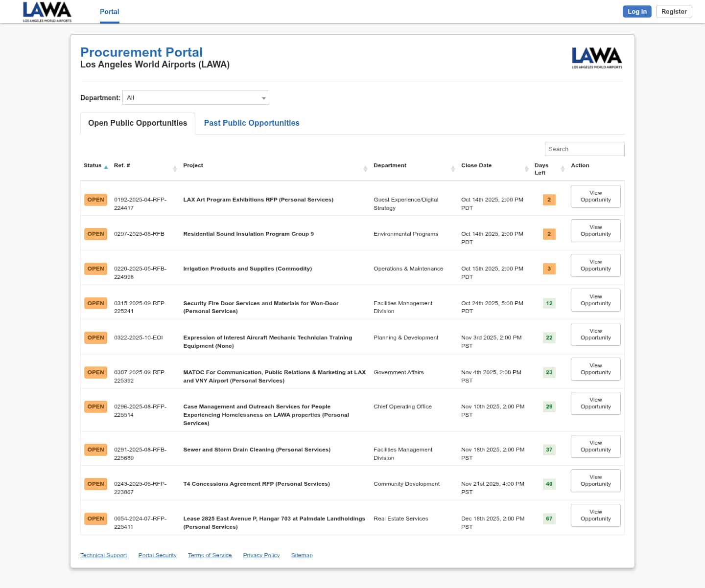Viewport: 705px width, 588px height.
Task: Click project title T4 Concessions Agreement RFP
Action: tap(257, 484)
